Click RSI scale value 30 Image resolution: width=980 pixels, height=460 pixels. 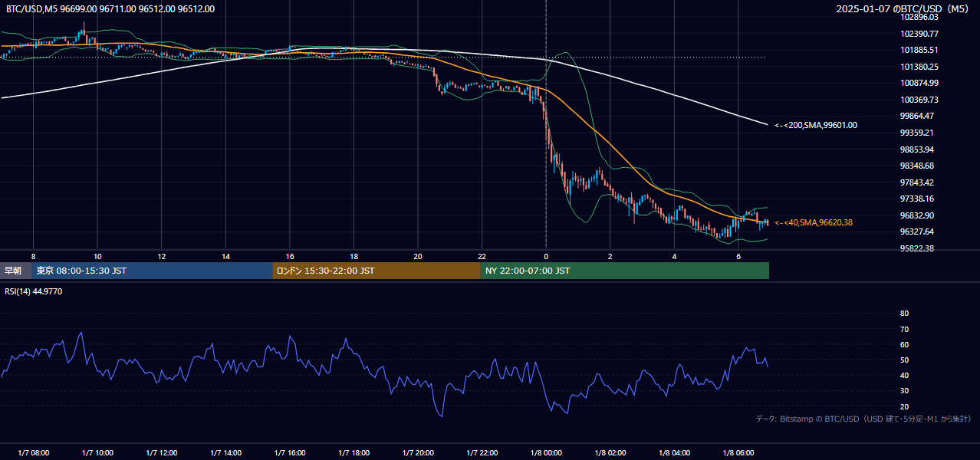click(904, 390)
